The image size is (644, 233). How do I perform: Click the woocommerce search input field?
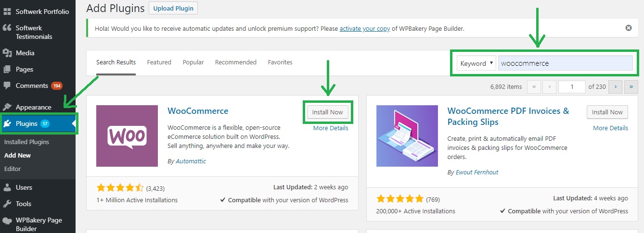tap(565, 63)
